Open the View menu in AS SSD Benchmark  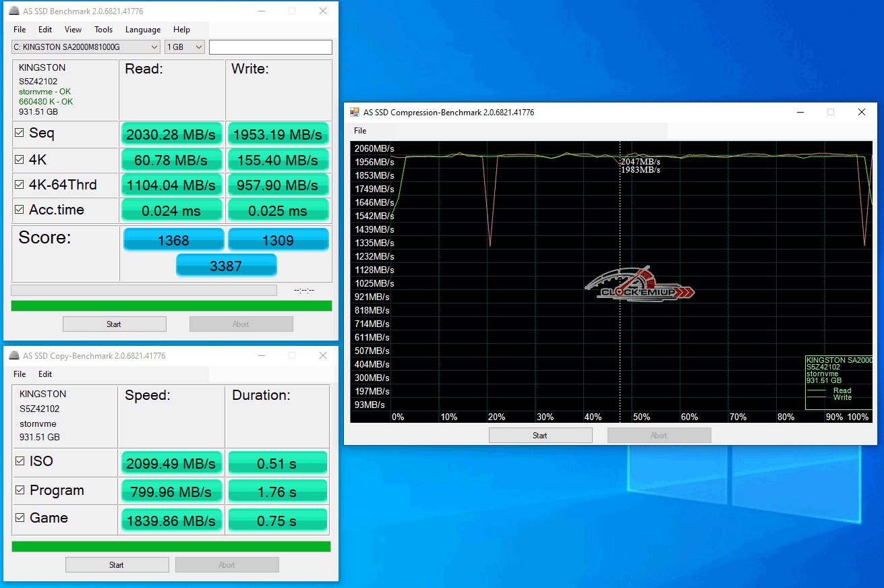73,30
